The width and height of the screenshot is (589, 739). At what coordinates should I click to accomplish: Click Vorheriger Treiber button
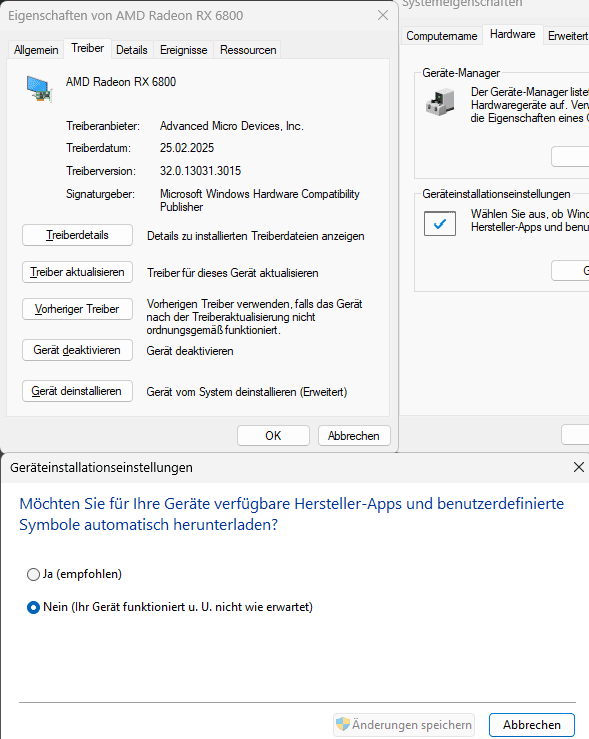(x=77, y=309)
